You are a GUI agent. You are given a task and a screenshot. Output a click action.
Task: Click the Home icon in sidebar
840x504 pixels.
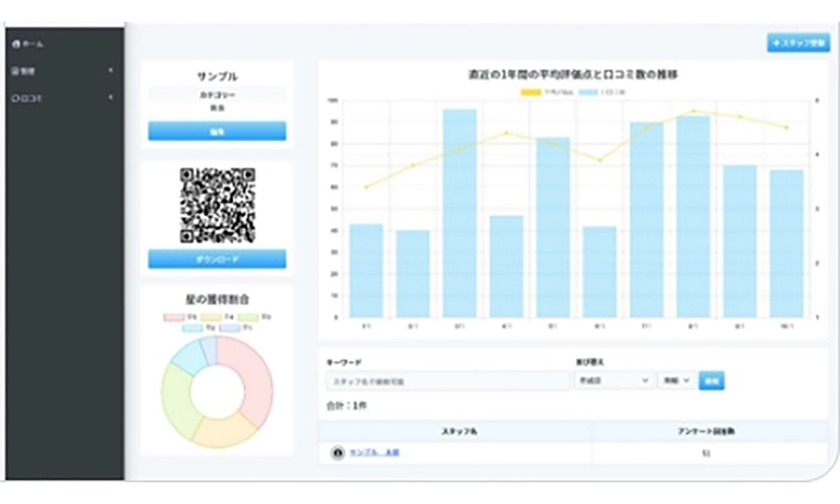(16, 44)
